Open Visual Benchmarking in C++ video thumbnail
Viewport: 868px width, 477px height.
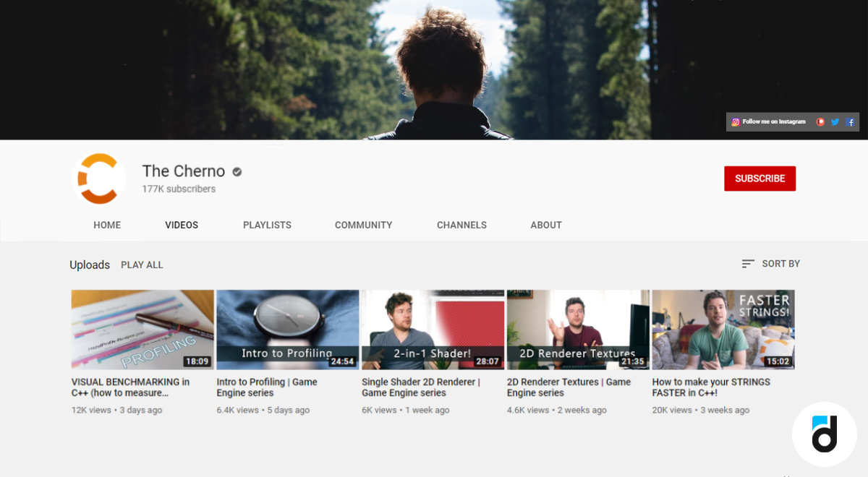tap(142, 330)
